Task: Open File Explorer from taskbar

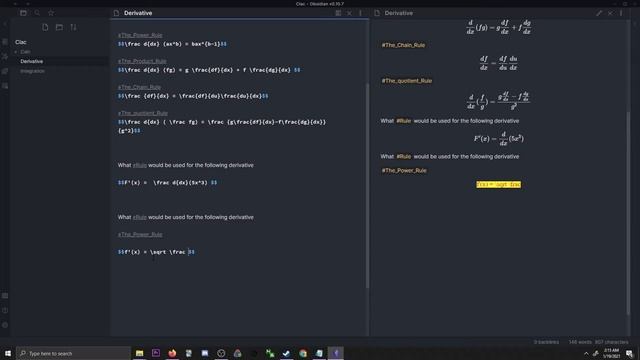Action: 140,353
